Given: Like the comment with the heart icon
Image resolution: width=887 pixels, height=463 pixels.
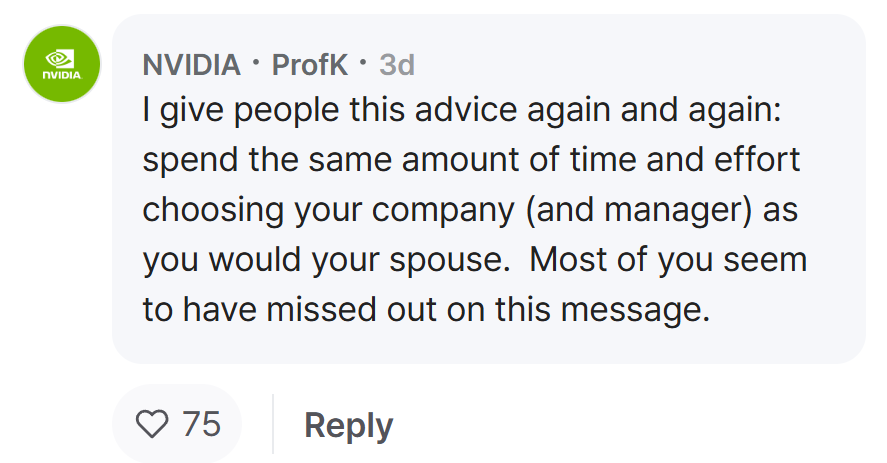Looking at the screenshot, I should [152, 424].
